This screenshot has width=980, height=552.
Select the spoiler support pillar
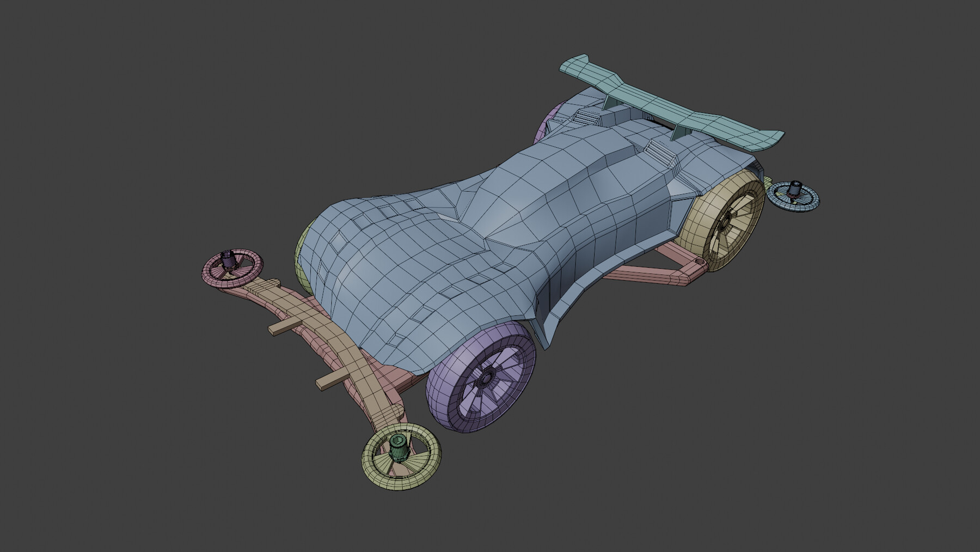(678, 134)
